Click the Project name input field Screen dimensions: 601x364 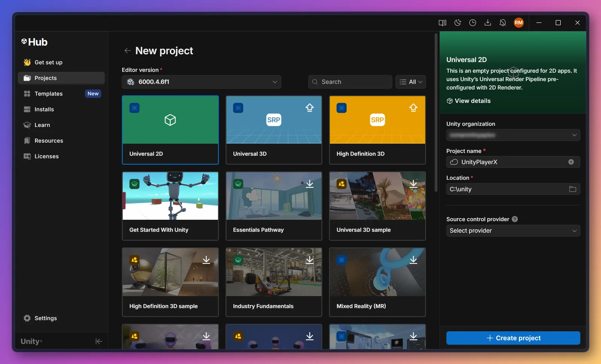click(x=513, y=162)
